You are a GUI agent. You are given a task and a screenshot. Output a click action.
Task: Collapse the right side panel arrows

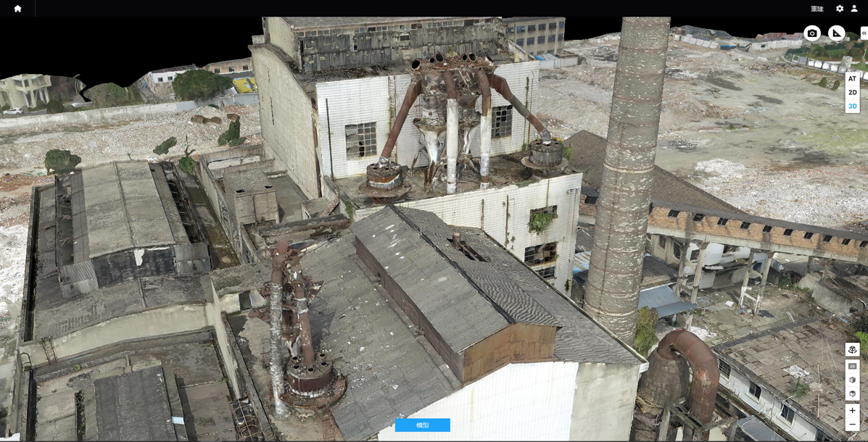(864, 33)
